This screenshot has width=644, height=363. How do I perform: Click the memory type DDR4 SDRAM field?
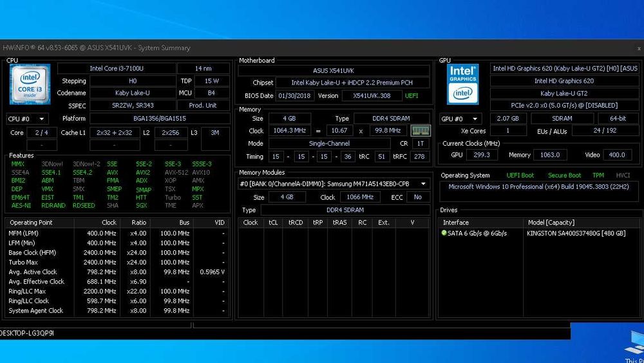[x=391, y=119]
